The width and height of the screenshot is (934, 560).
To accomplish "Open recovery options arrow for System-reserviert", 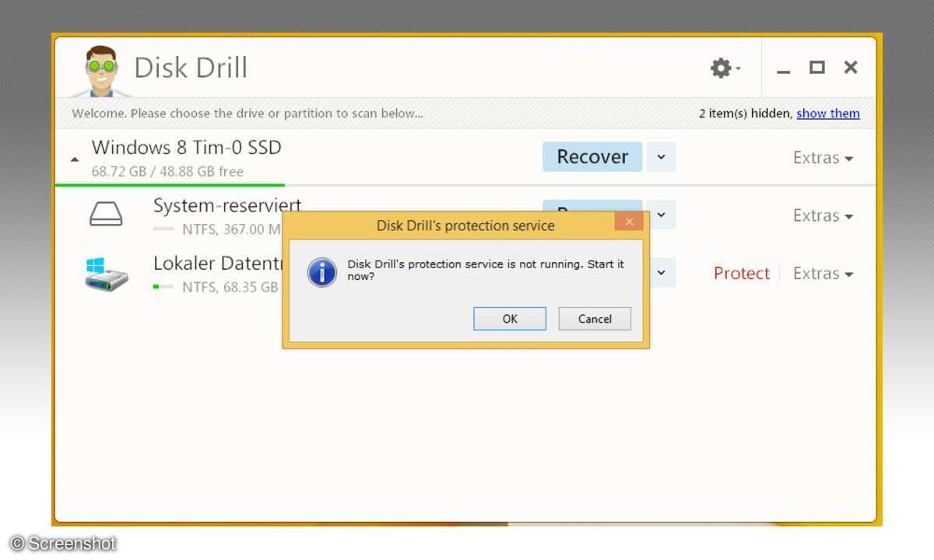I will tap(661, 215).
